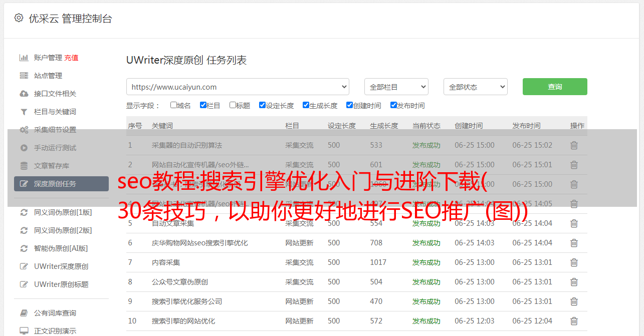Open 正文识别演示 in the sidebar

tap(55, 331)
